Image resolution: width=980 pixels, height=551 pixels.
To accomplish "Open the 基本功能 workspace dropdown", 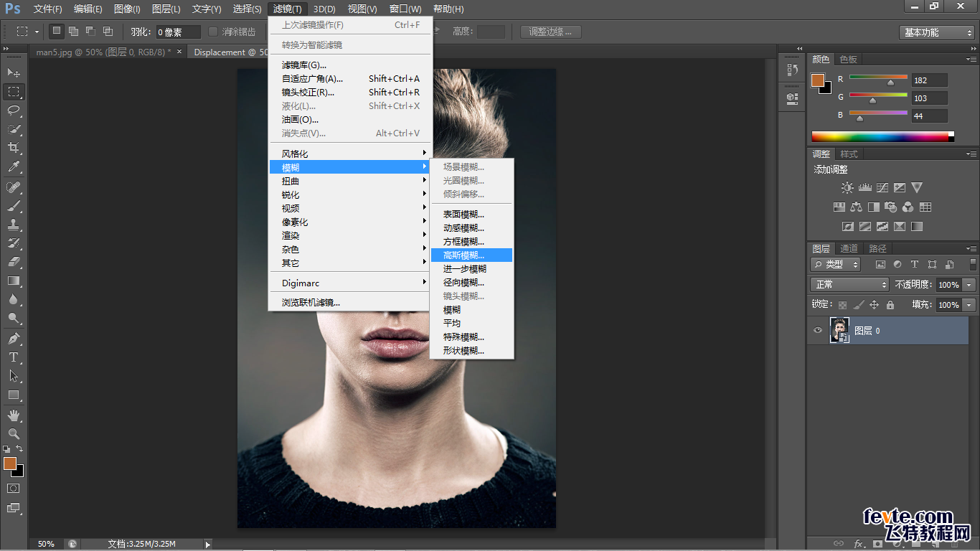I will pyautogui.click(x=936, y=32).
